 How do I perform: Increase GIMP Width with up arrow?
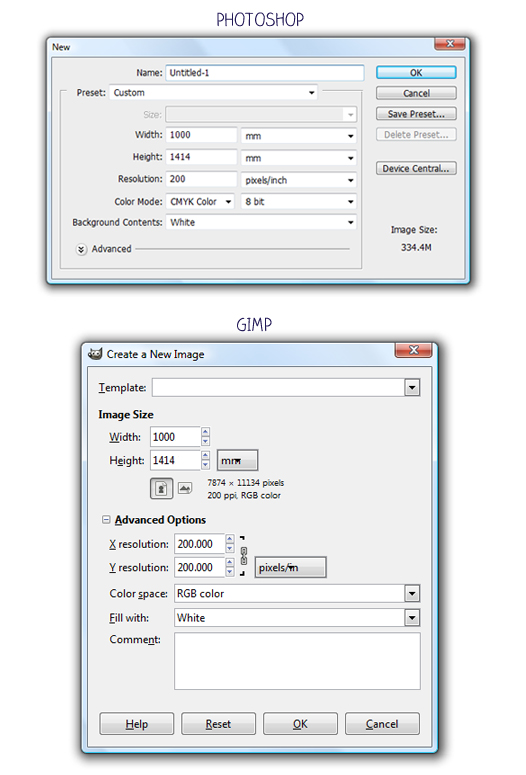click(x=206, y=432)
